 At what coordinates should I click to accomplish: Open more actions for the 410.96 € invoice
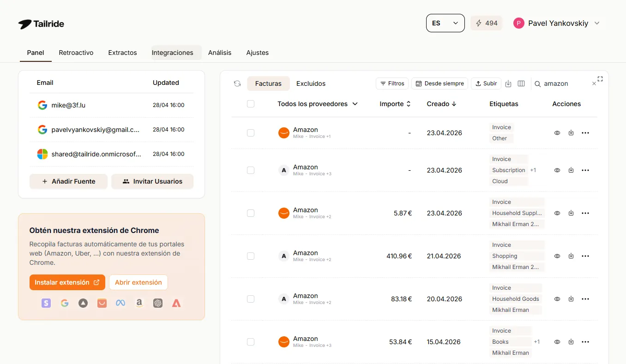[x=585, y=256]
